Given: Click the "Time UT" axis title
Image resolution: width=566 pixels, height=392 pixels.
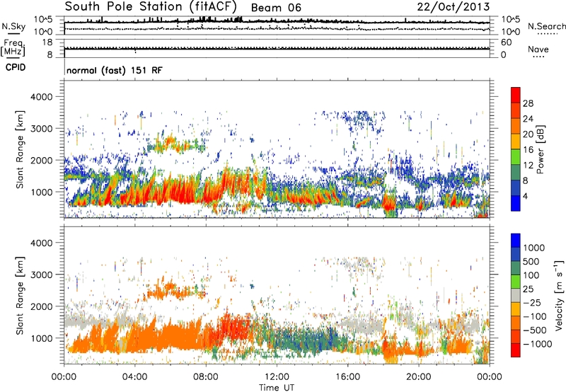Looking at the screenshot, I should point(277,388).
